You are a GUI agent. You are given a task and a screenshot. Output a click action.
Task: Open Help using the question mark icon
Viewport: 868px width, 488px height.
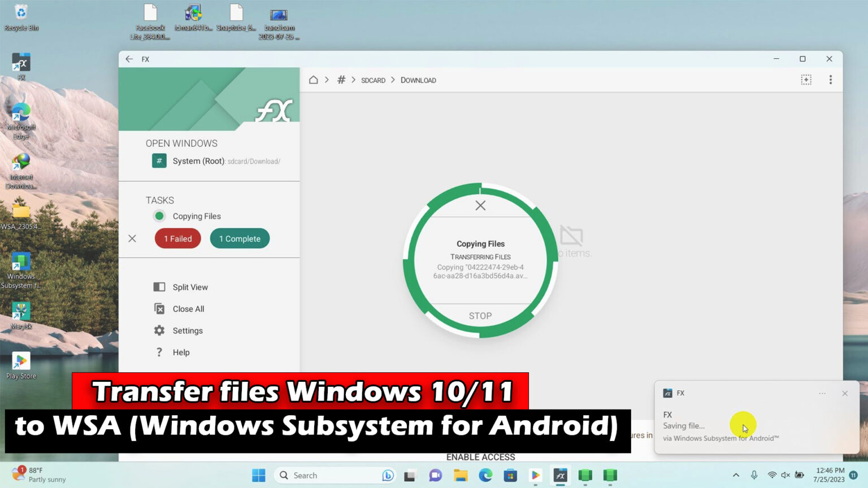coord(159,352)
